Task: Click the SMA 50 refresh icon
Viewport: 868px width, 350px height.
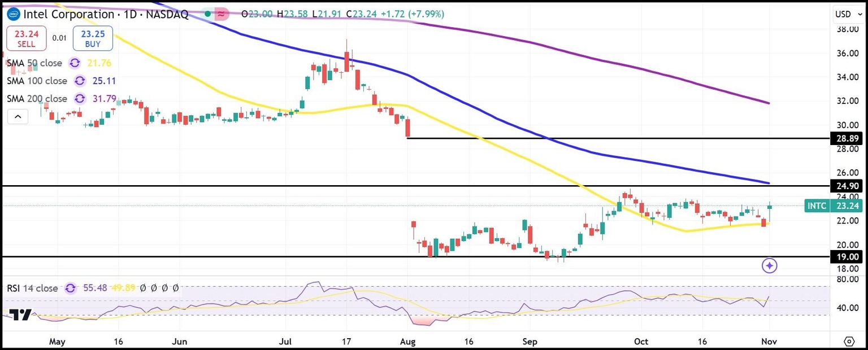Action: (x=74, y=63)
